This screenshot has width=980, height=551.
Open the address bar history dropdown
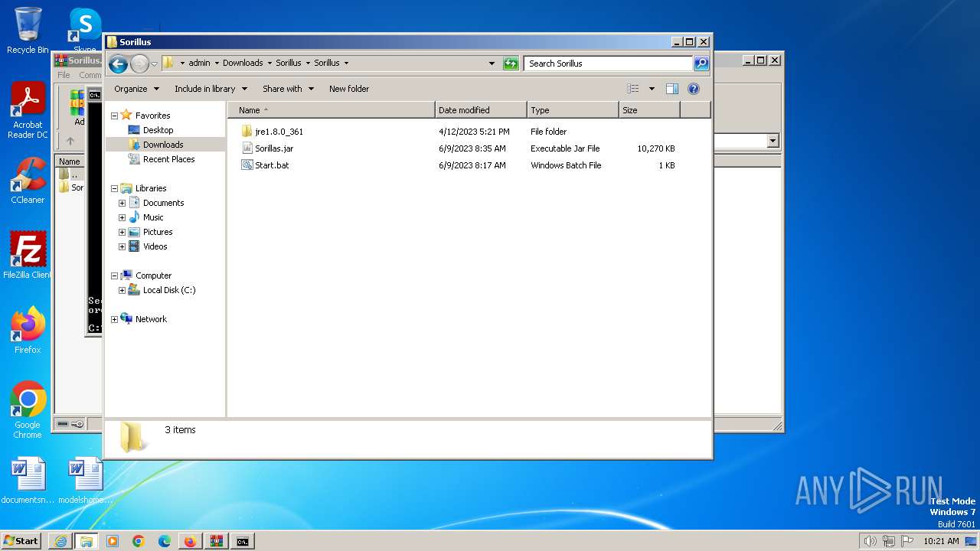click(492, 64)
